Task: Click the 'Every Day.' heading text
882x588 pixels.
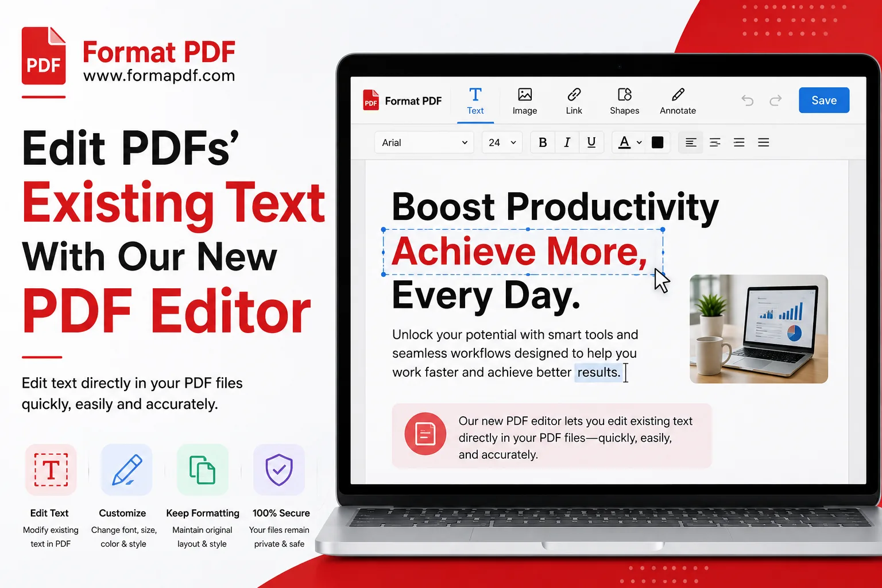Action: pyautogui.click(x=486, y=296)
